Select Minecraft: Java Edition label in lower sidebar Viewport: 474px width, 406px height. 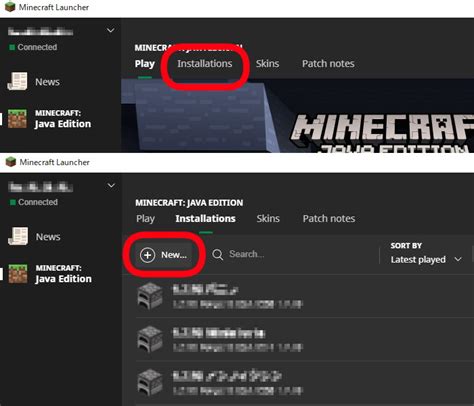pos(63,274)
